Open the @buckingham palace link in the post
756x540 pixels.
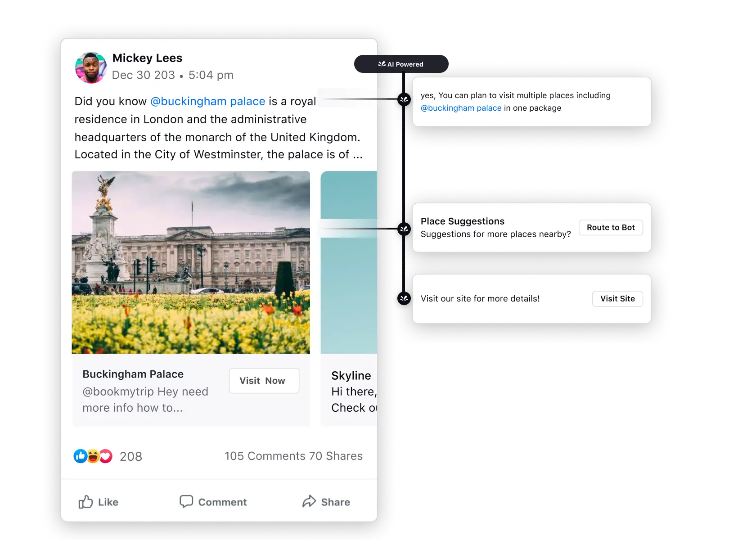207,101
